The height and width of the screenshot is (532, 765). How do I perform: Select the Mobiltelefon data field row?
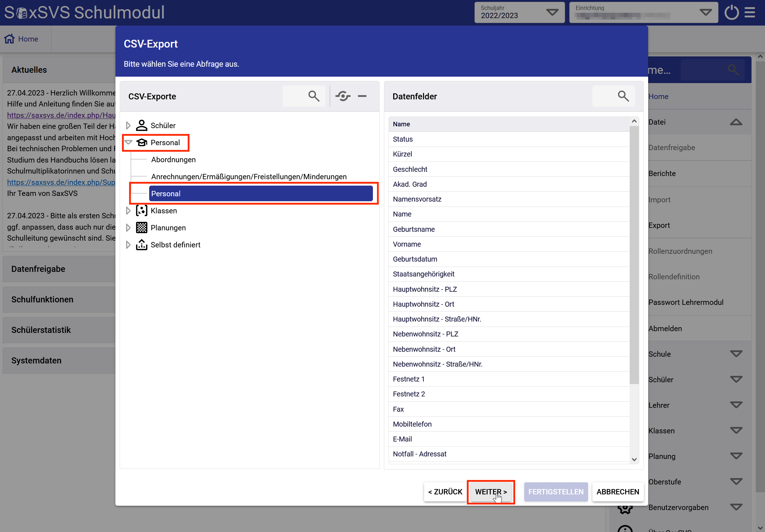pyautogui.click(x=509, y=424)
